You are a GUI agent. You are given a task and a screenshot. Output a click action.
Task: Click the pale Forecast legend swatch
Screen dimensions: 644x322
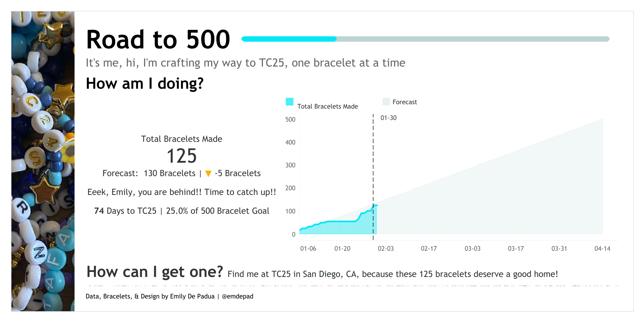point(386,102)
